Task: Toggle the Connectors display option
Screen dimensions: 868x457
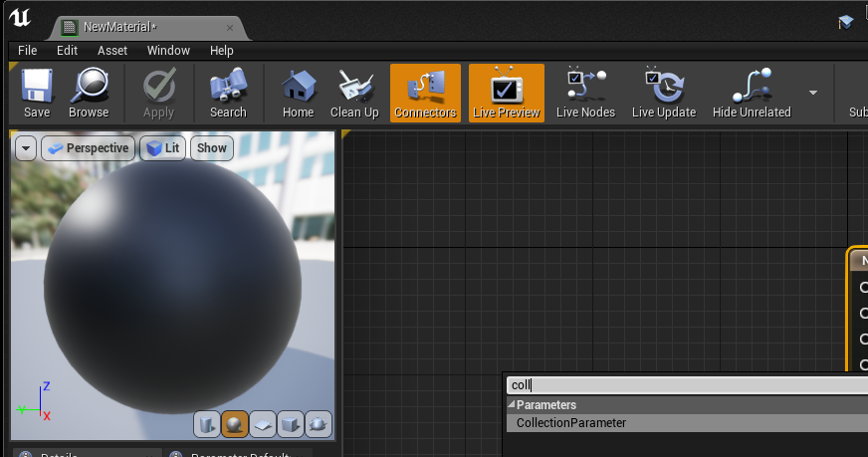Action: pyautogui.click(x=425, y=94)
